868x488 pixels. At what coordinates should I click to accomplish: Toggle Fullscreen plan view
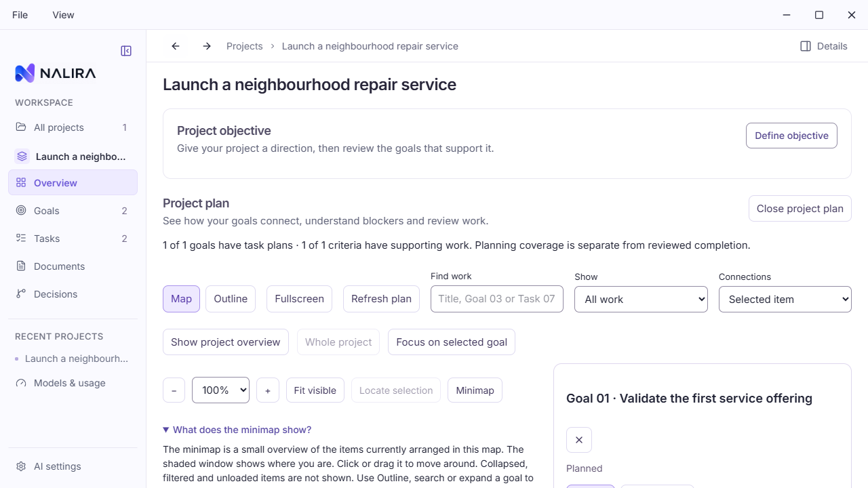coord(299,299)
